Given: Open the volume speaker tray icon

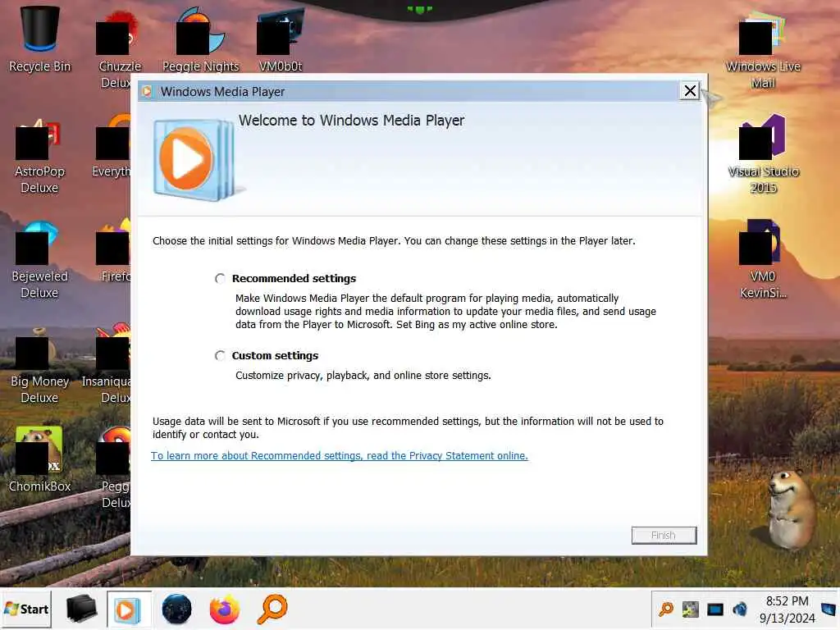Looking at the screenshot, I should click(x=741, y=609).
